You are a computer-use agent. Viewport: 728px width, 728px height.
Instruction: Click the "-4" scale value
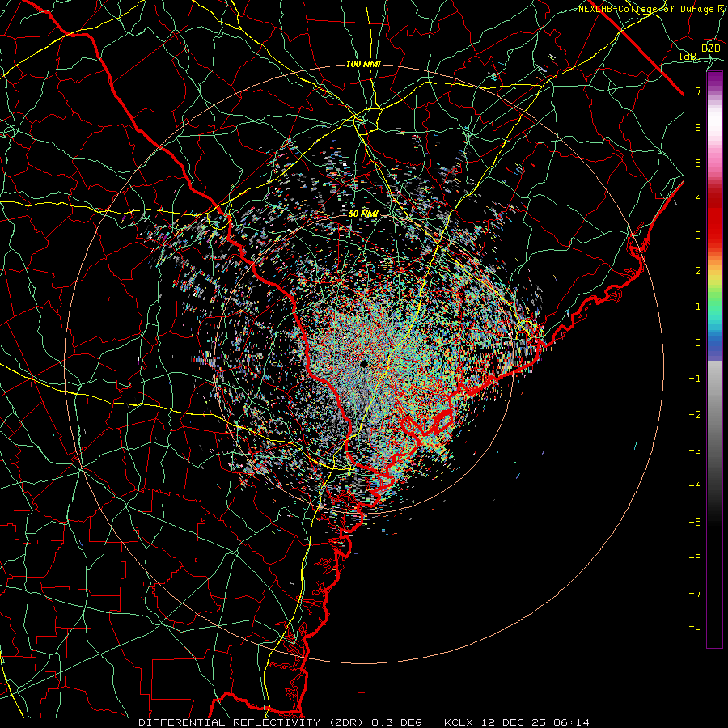coord(695,485)
